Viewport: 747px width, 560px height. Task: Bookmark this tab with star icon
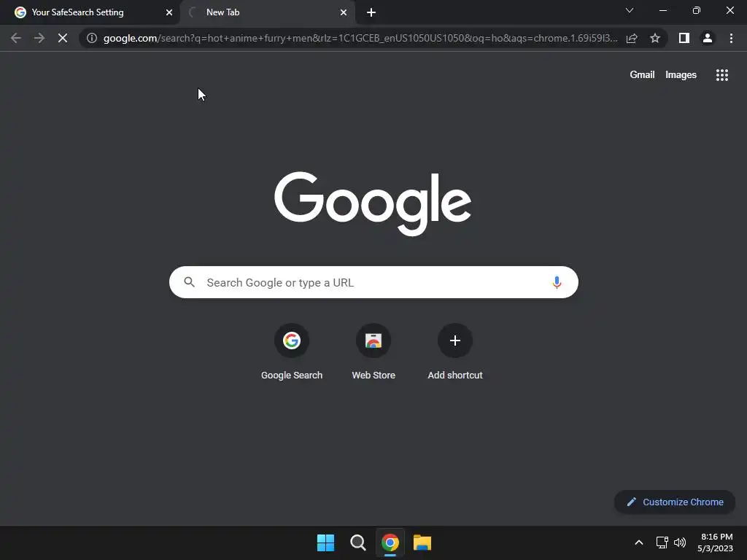click(655, 38)
